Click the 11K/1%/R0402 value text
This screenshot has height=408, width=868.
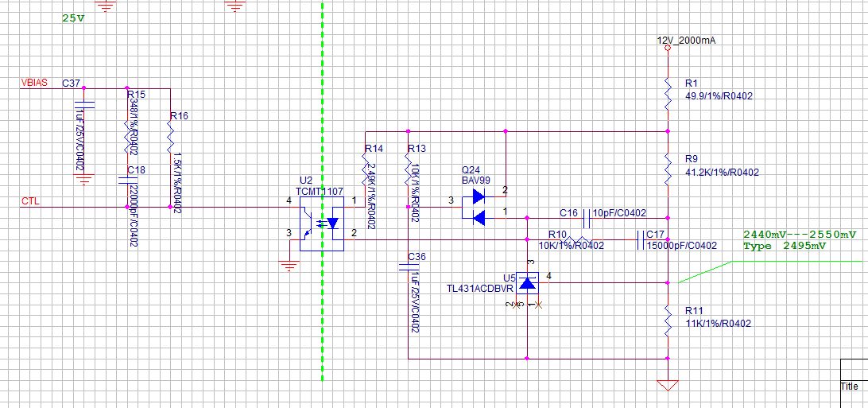point(718,324)
